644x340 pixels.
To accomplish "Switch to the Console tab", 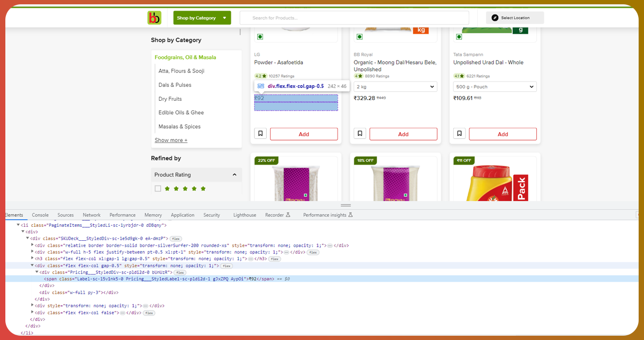I will pos(40,215).
